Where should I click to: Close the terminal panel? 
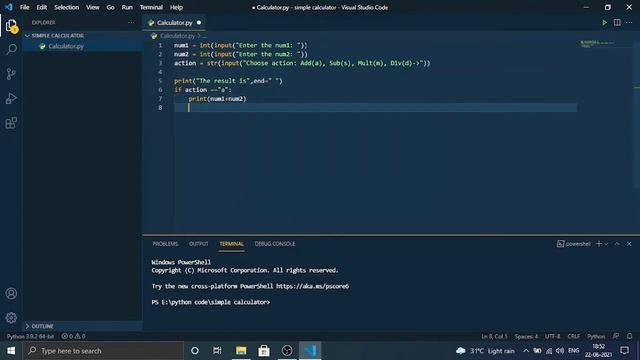[x=629, y=244]
